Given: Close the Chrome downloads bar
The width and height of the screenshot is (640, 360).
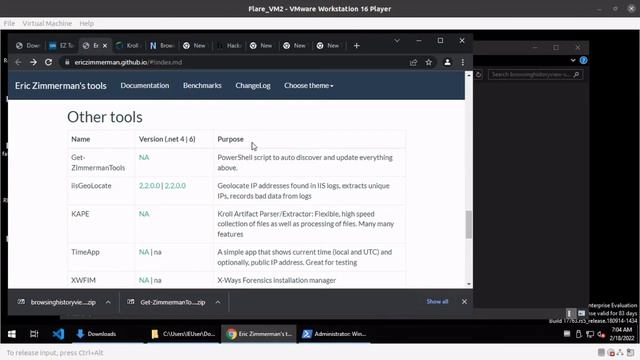Looking at the screenshot, I should (464, 302).
